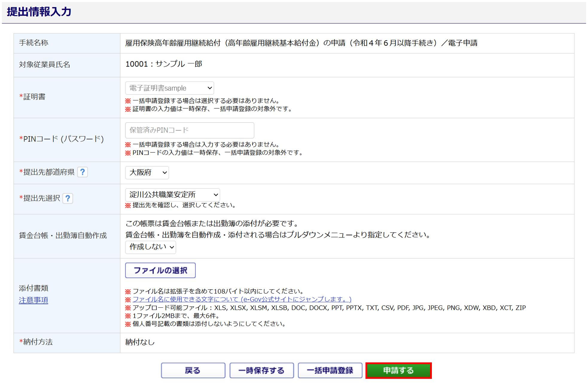588x392 pixels.
Task: Open the 証明書 certificate dropdown
Action: point(169,88)
